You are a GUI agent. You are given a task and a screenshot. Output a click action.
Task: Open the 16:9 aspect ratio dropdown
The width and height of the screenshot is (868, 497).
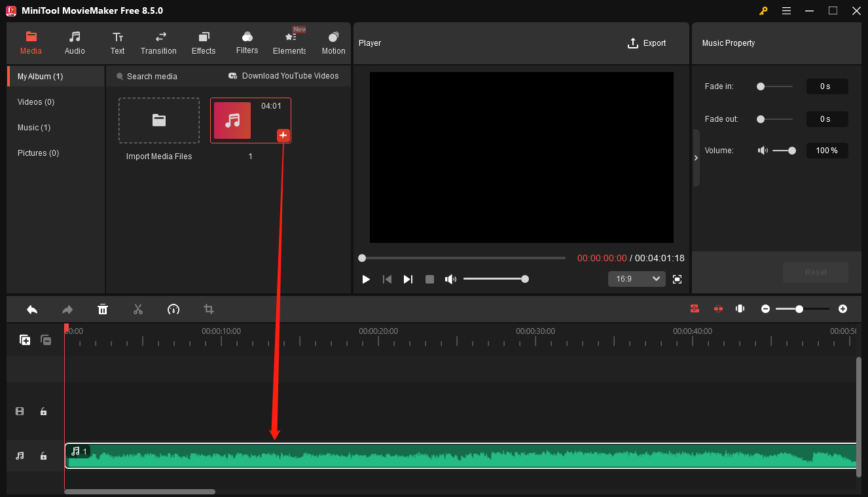636,279
